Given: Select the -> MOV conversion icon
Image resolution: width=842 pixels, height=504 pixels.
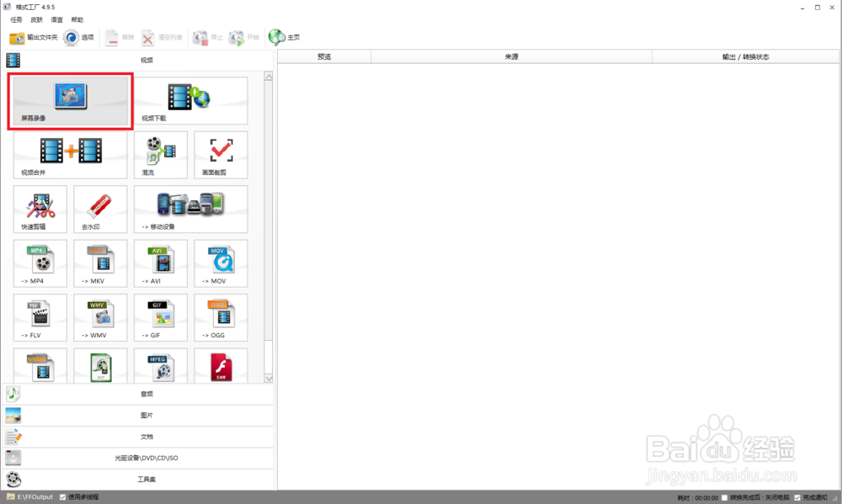Looking at the screenshot, I should pos(221,263).
